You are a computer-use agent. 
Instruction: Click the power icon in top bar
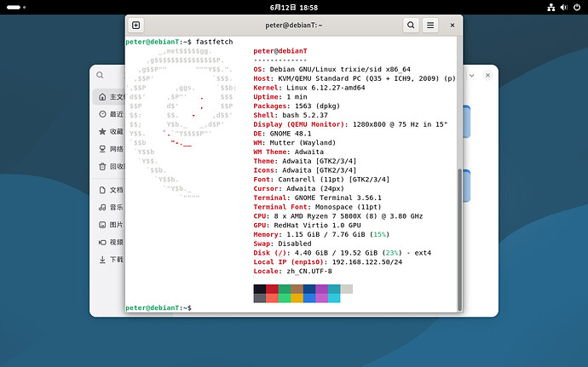click(x=577, y=7)
